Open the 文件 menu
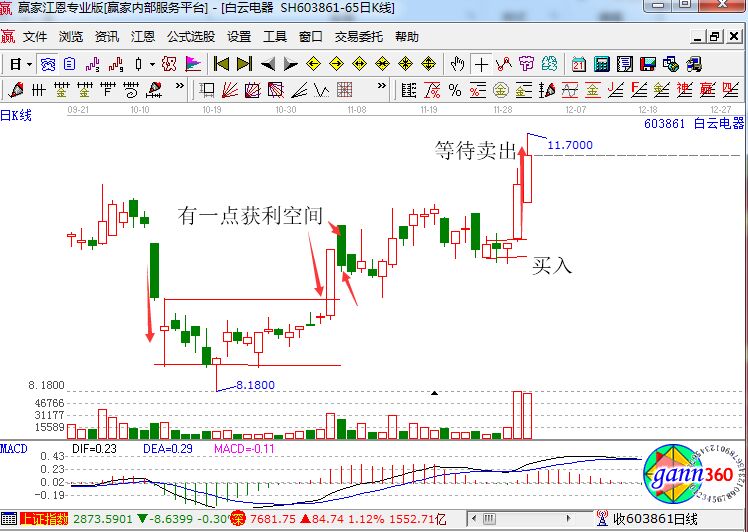748x532 pixels. 35,37
